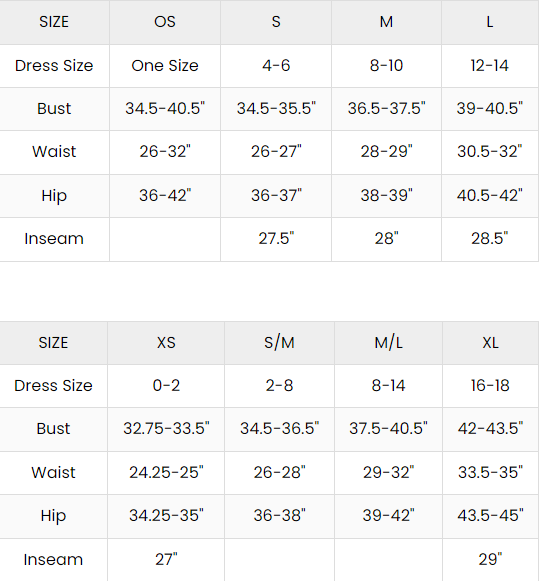
Task: Click the OS column header in first table
Action: [x=165, y=22]
